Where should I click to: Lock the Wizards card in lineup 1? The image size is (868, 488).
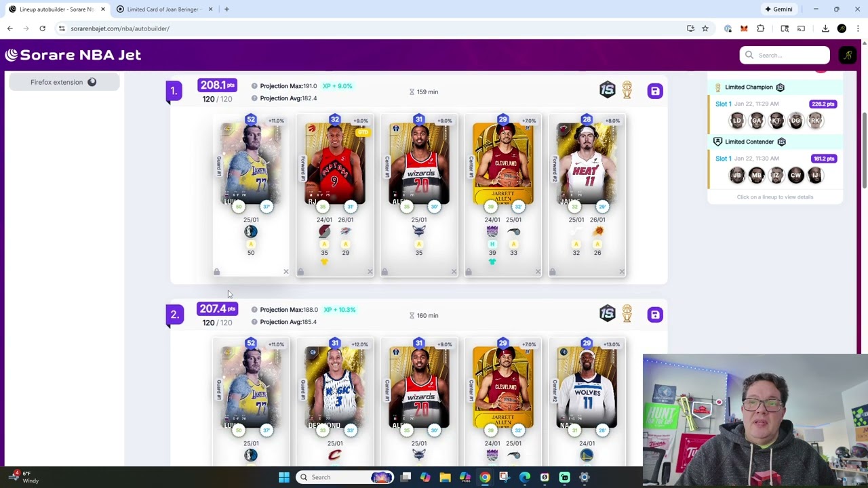[384, 272]
